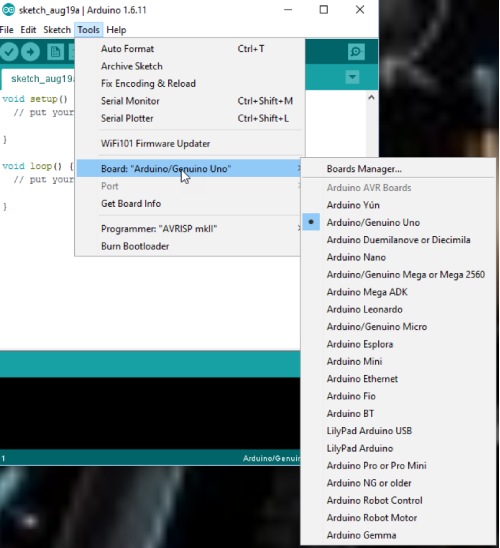Viewport: 500px width, 548px height.
Task: Expand the Board submenu entry
Action: pyautogui.click(x=189, y=168)
